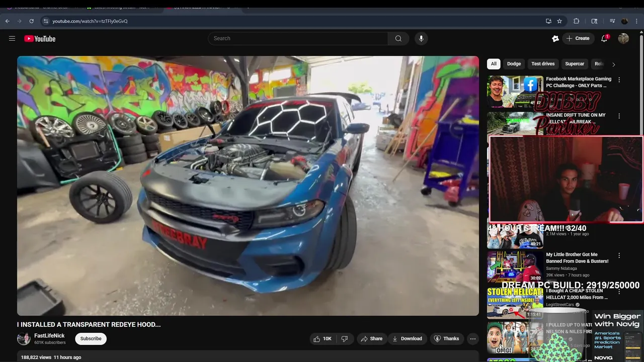Open Facebook Marketplace Gaming PC Challenge title

coord(579,82)
